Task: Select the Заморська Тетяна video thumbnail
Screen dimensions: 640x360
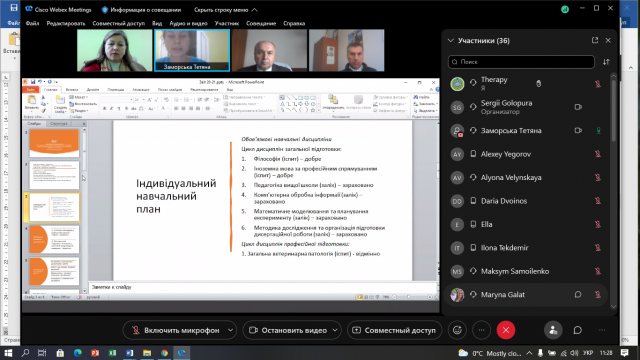Action: [x=192, y=51]
